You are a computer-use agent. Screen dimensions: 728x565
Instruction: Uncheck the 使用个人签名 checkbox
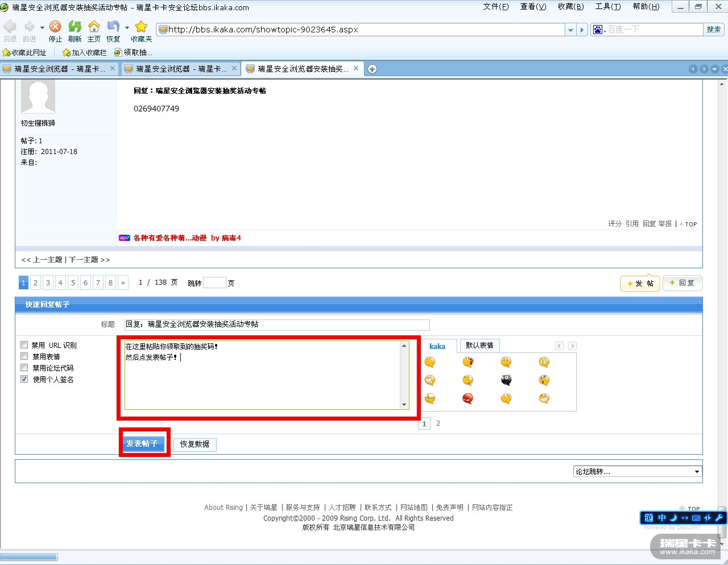(x=24, y=379)
